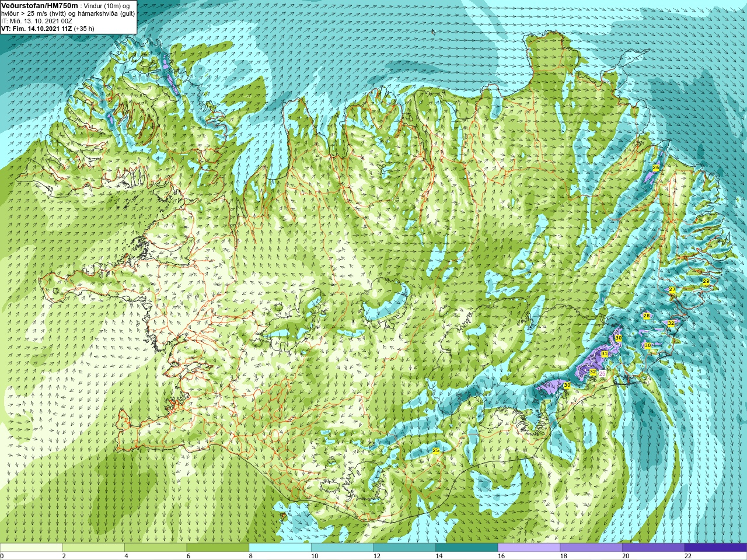Click the legend scale value 4
Image resolution: width=747 pixels, height=560 pixels.
tap(126, 556)
